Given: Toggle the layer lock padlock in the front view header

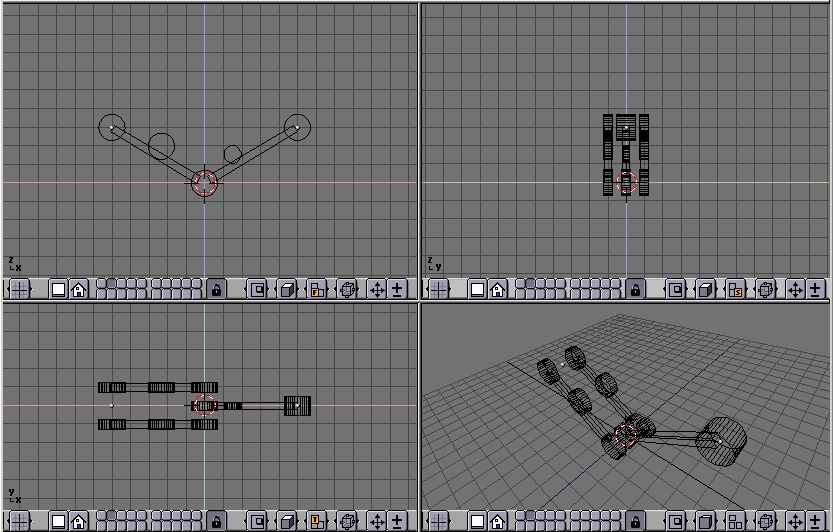Looking at the screenshot, I should 216,289.
